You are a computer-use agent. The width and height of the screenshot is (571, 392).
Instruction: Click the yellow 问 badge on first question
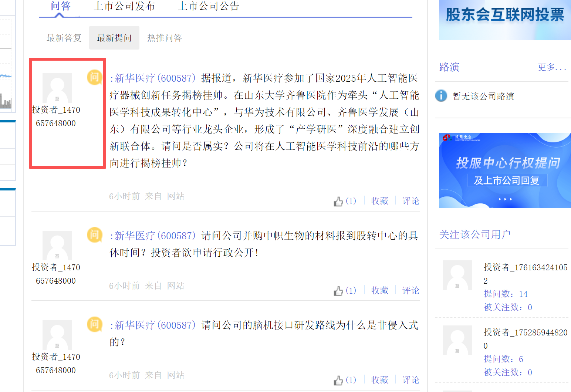tap(94, 77)
